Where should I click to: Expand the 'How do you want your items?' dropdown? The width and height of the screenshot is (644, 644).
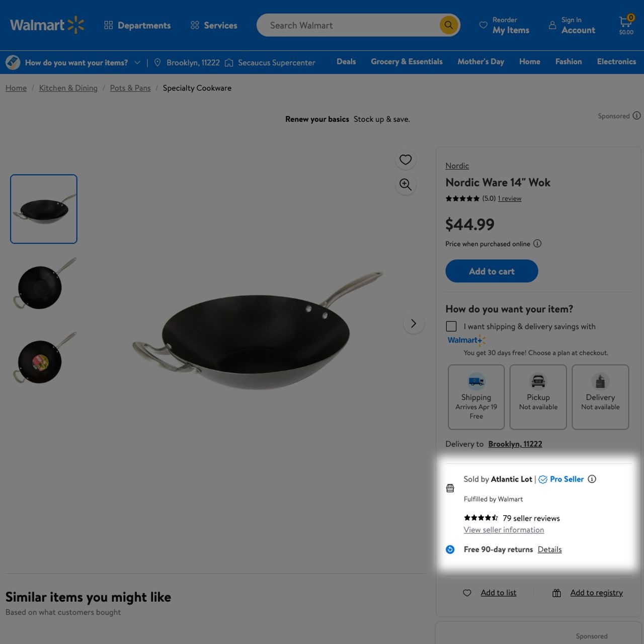pyautogui.click(x=137, y=63)
